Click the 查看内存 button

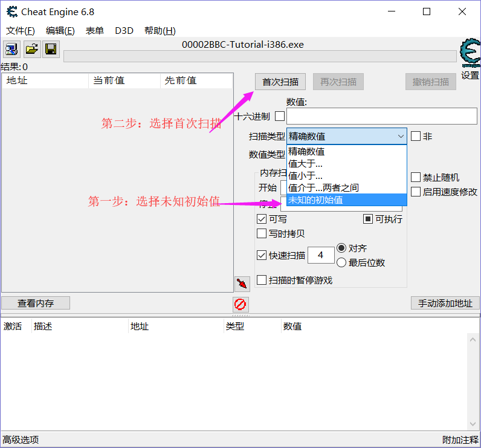(36, 303)
